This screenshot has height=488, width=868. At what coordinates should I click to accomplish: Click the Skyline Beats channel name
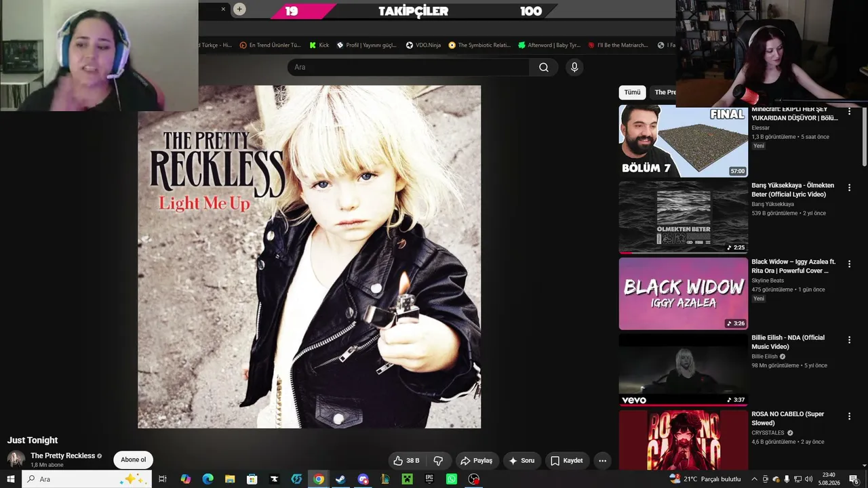(x=768, y=281)
